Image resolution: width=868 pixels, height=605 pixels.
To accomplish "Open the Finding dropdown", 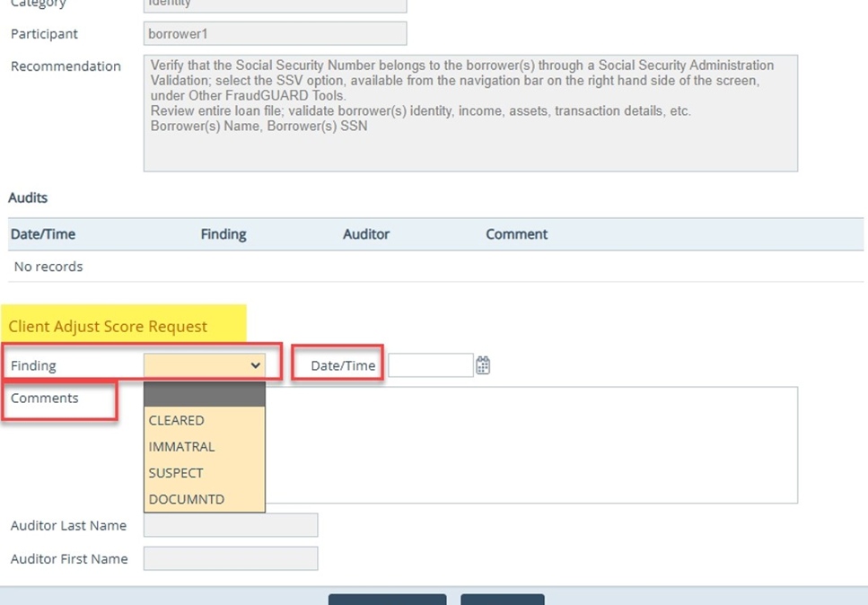I will tap(205, 365).
